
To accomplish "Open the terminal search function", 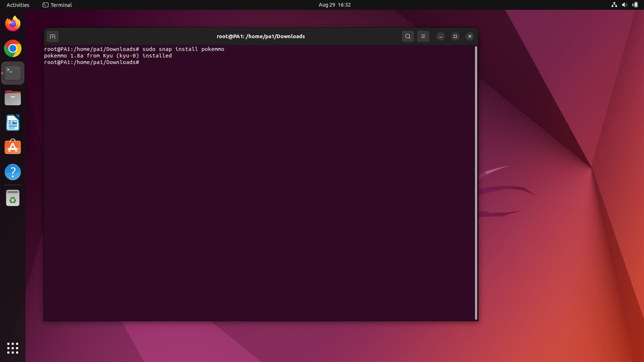I will click(x=407, y=36).
